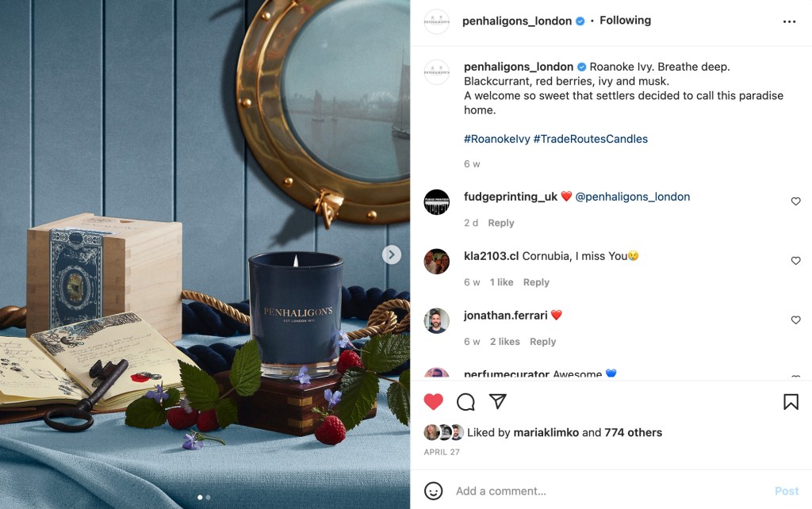This screenshot has height=509, width=812.
Task: Save the post with bookmark icon
Action: (791, 402)
